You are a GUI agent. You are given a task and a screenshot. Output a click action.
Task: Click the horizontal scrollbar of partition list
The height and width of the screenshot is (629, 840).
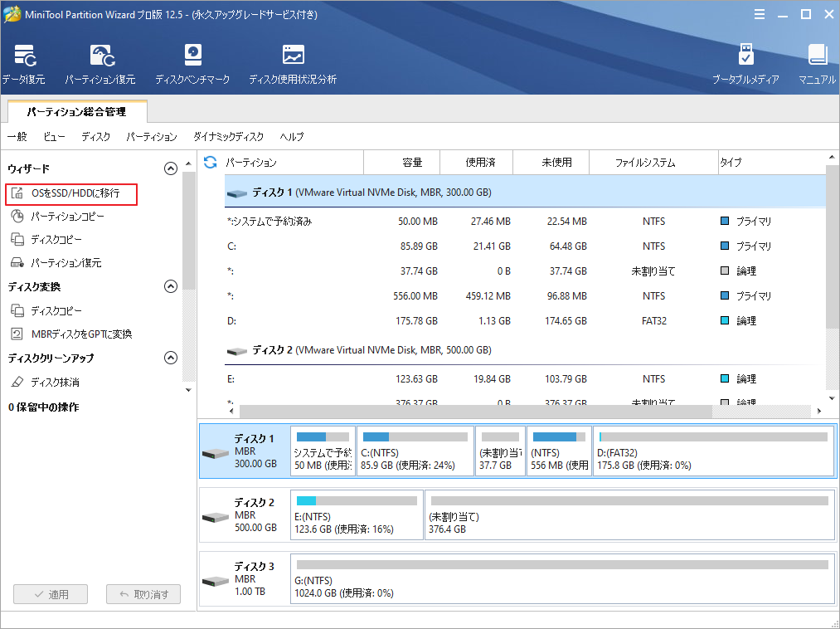475,411
